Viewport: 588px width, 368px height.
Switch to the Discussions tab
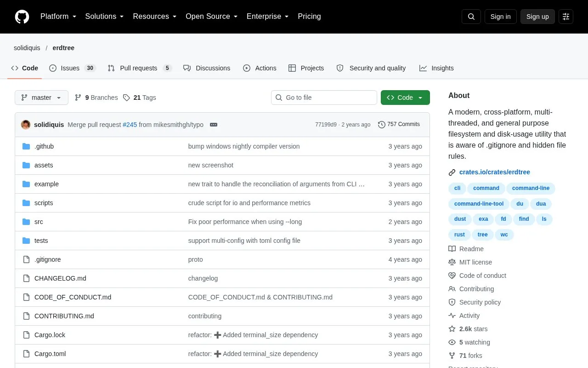tap(207, 68)
